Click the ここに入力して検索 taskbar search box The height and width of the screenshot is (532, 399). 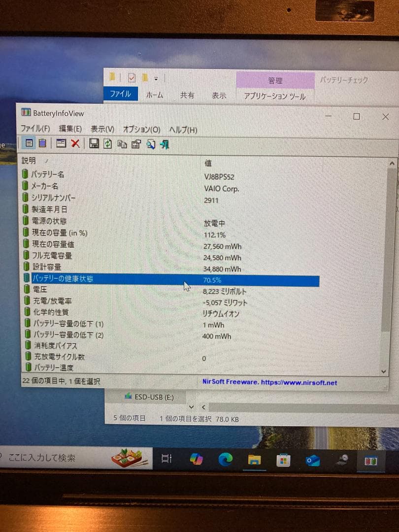click(76, 458)
